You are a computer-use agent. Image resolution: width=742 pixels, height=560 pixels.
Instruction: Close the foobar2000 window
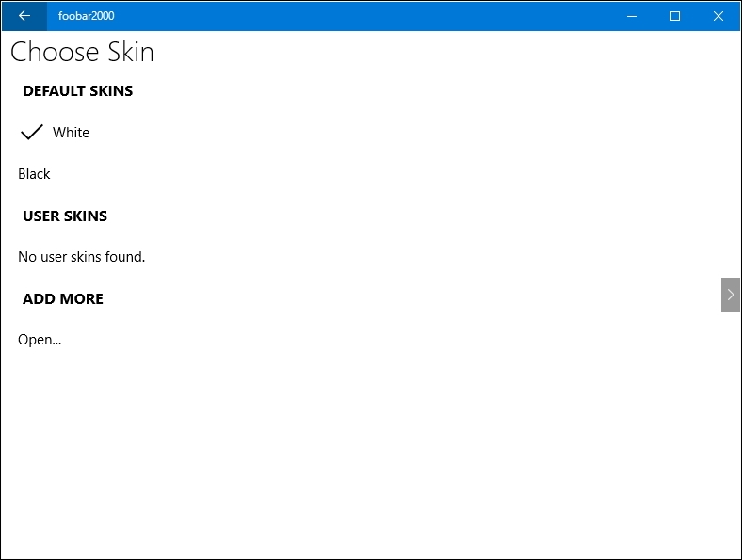pos(718,16)
